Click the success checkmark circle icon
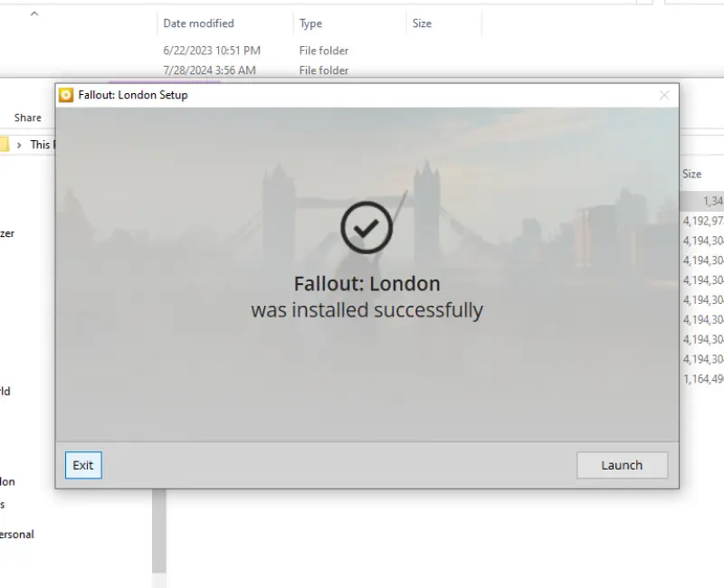Screen dimensions: 724x588 click(367, 228)
